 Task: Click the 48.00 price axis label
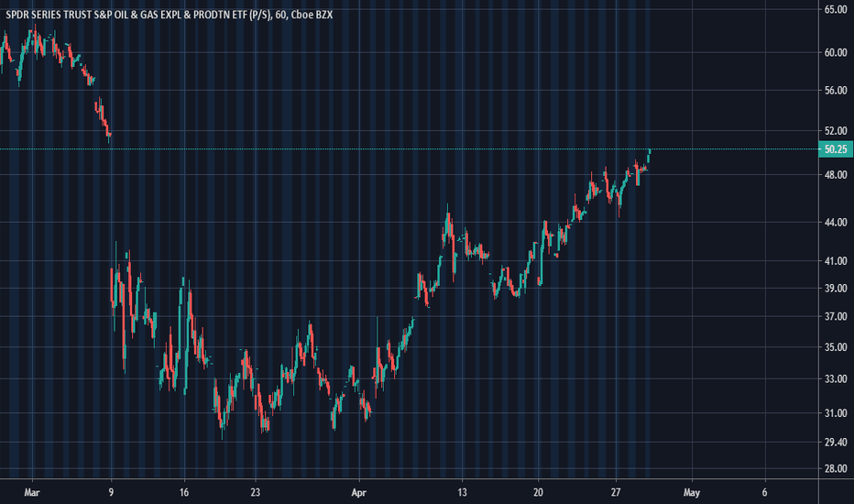point(836,175)
